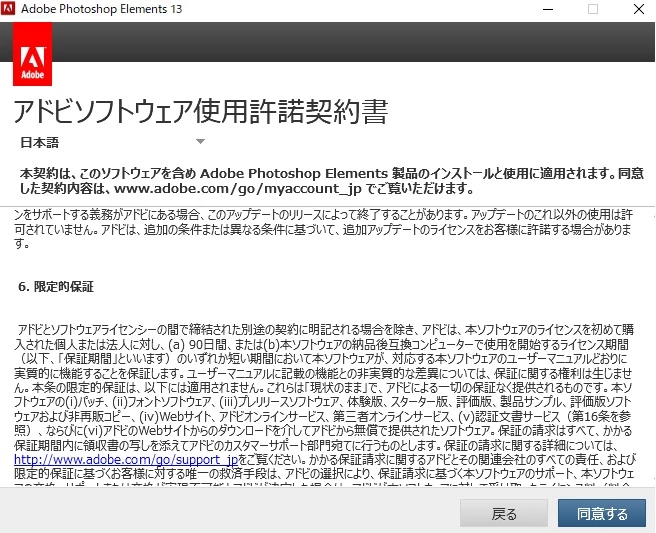The image size is (656, 533).
Task: Click the license paragraph starting アドビとソフトウェアライセンシー
Action: point(324,404)
